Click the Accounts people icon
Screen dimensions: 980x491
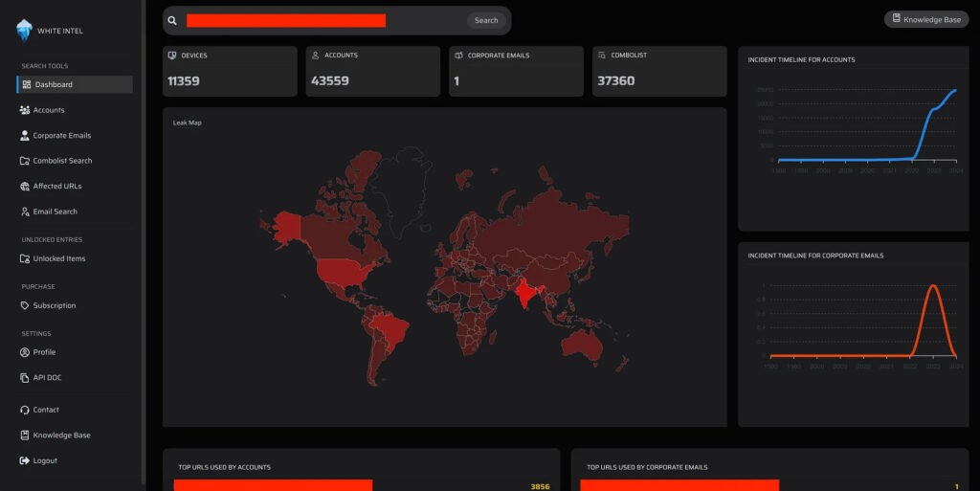tap(24, 110)
